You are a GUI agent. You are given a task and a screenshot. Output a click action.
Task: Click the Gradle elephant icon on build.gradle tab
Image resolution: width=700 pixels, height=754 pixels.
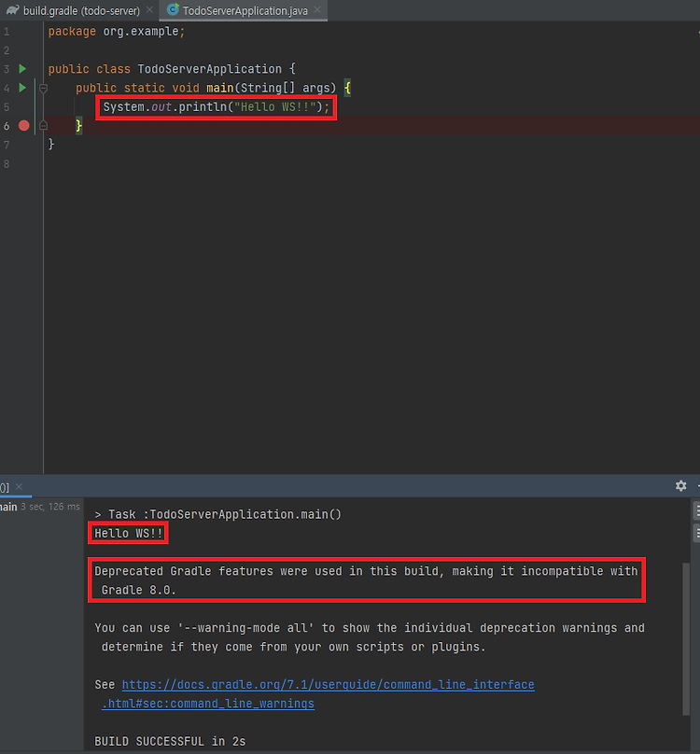tap(12, 9)
